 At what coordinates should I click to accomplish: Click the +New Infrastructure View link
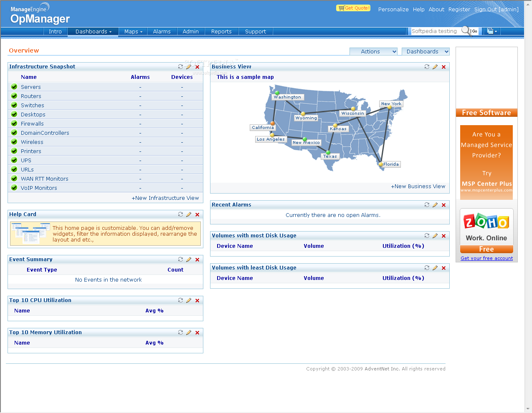click(x=165, y=198)
